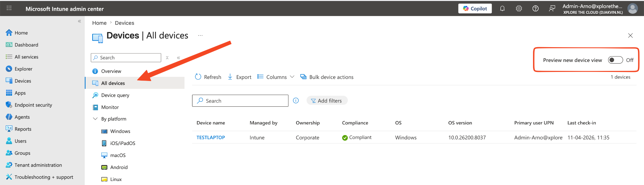
Task: Open the Columns dropdown
Action: coord(276,77)
